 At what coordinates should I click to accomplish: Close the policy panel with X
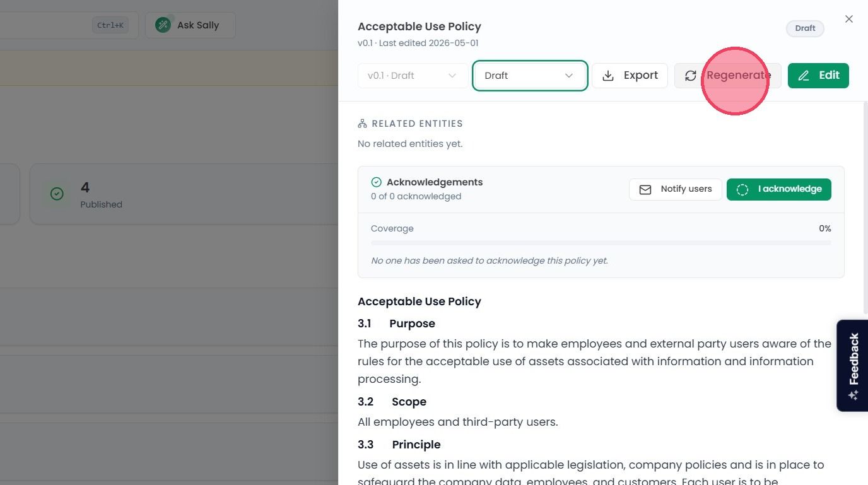pyautogui.click(x=849, y=19)
